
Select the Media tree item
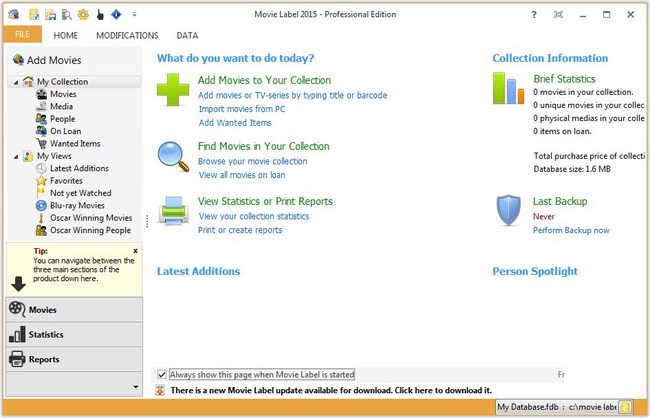tap(54, 107)
